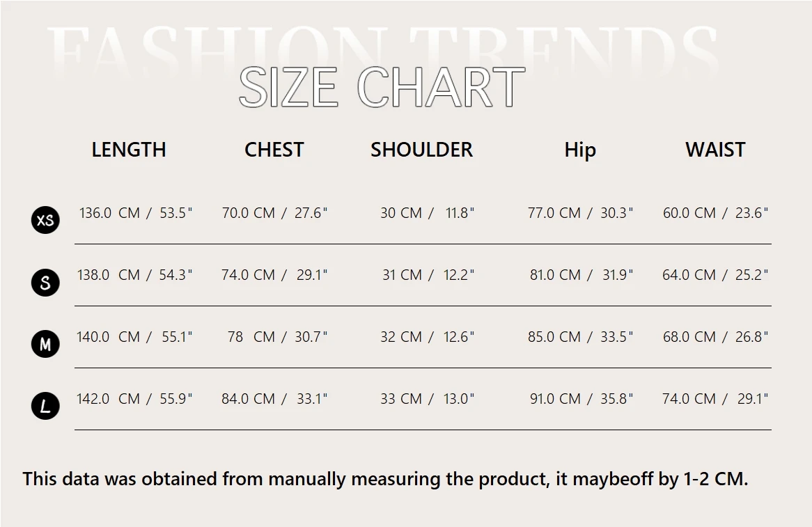Click the L size badge icon

click(45, 407)
